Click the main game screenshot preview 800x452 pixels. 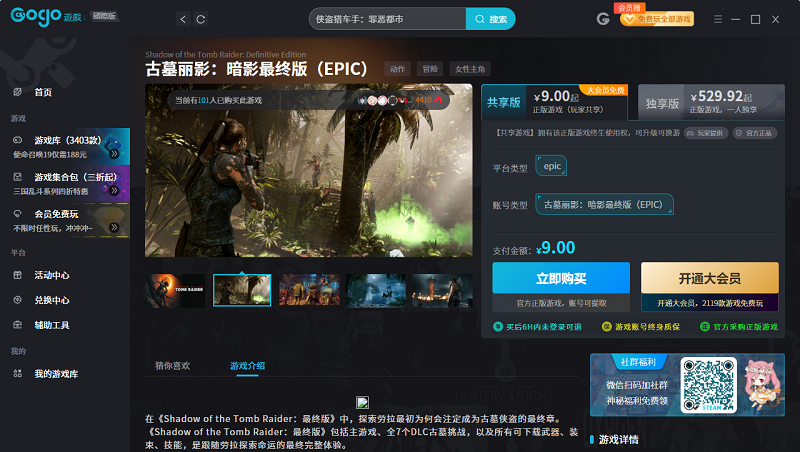pyautogui.click(x=309, y=170)
